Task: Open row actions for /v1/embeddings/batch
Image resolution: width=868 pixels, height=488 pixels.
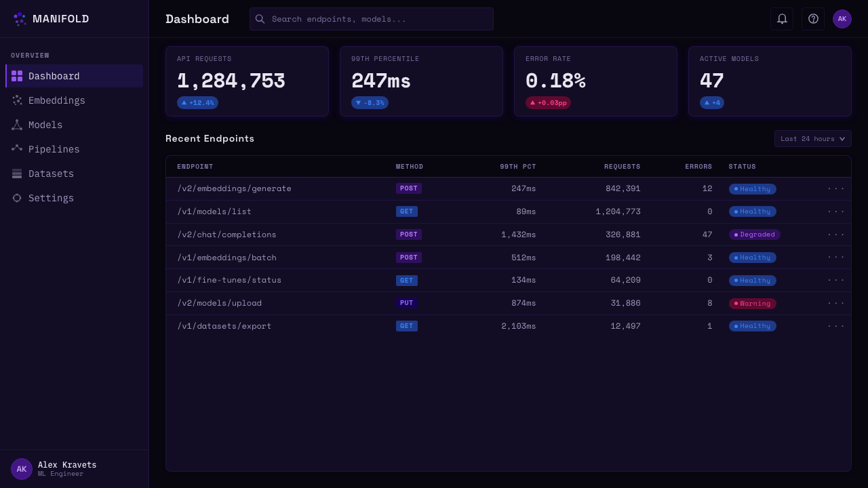Action: pos(836,258)
